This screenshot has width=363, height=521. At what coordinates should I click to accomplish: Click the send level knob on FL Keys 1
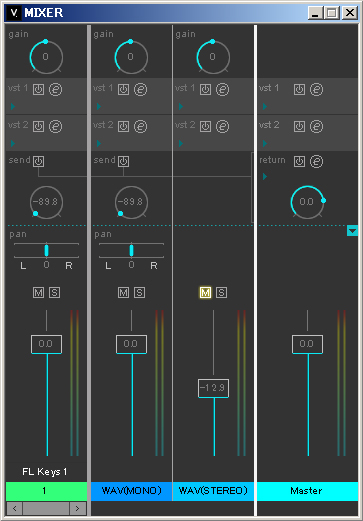click(x=46, y=202)
